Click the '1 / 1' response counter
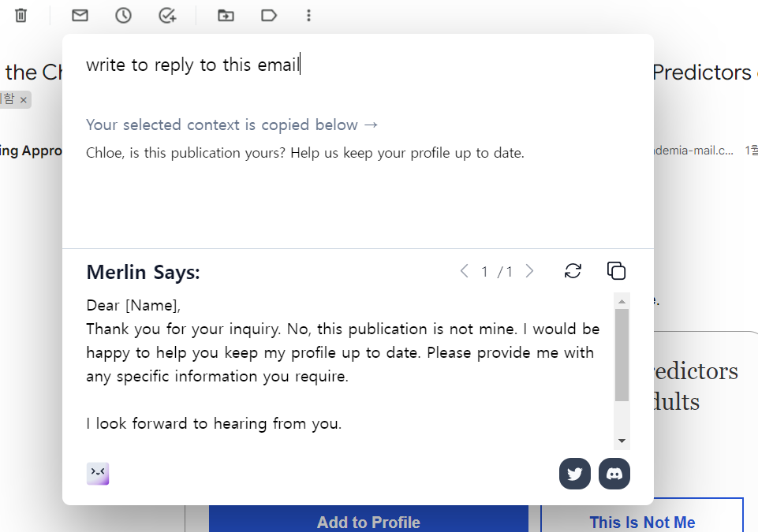This screenshot has width=758, height=532. point(497,272)
